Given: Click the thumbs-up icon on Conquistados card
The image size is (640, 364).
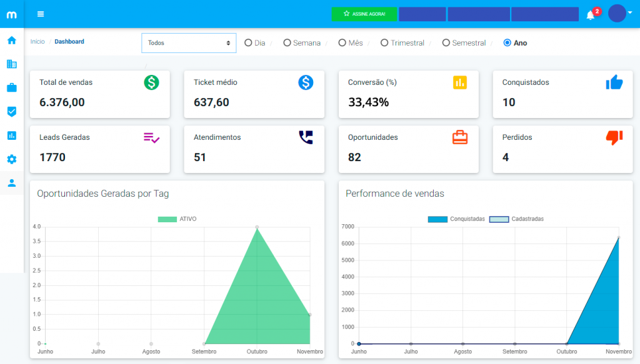Looking at the screenshot, I should click(x=614, y=82).
